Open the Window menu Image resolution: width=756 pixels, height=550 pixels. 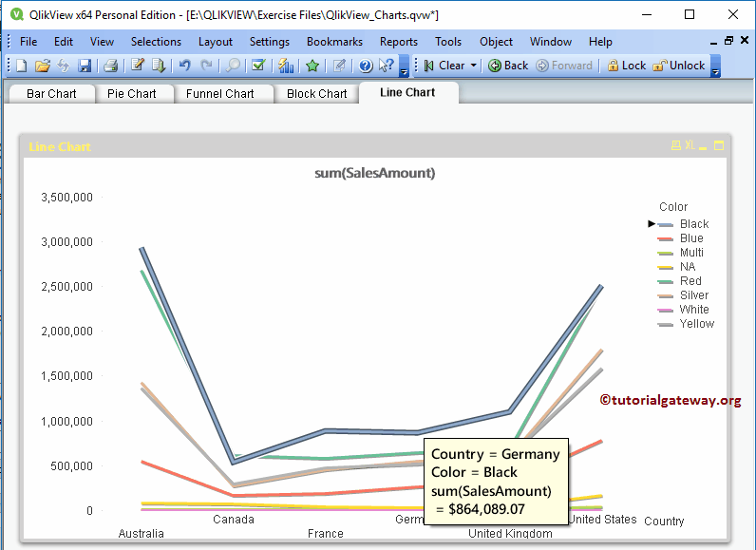[551, 42]
